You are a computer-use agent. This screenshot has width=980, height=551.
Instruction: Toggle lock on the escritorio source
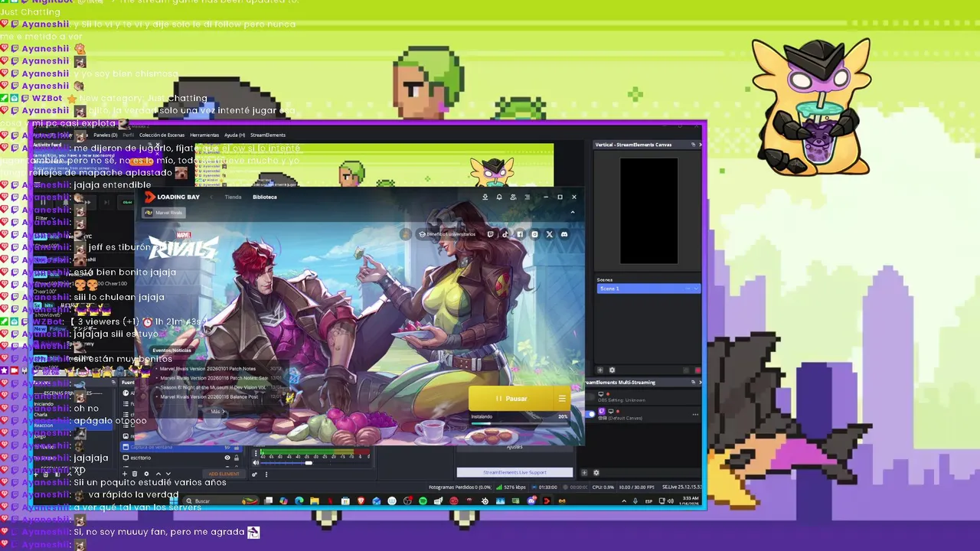point(236,458)
